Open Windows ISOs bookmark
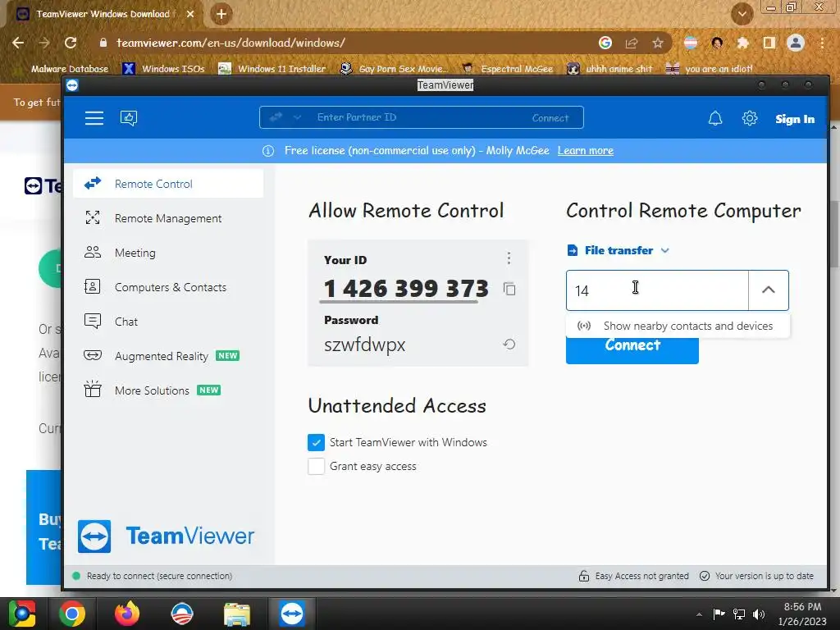 pos(164,69)
